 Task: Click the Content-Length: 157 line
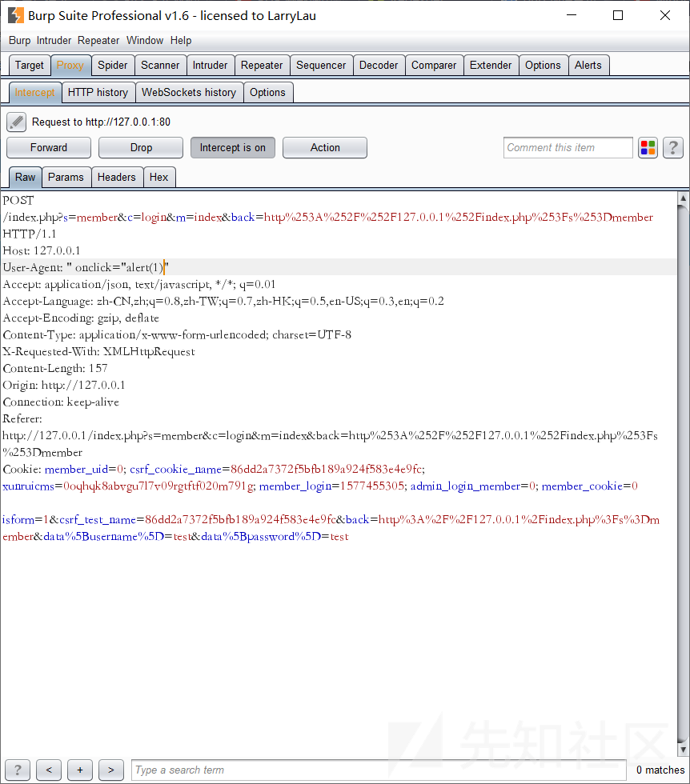coord(55,369)
